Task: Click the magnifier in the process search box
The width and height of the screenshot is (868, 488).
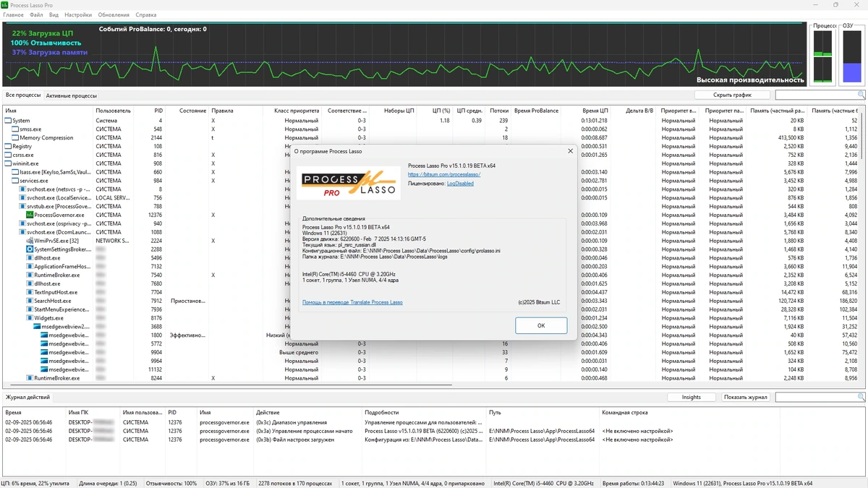Action: 861,95
